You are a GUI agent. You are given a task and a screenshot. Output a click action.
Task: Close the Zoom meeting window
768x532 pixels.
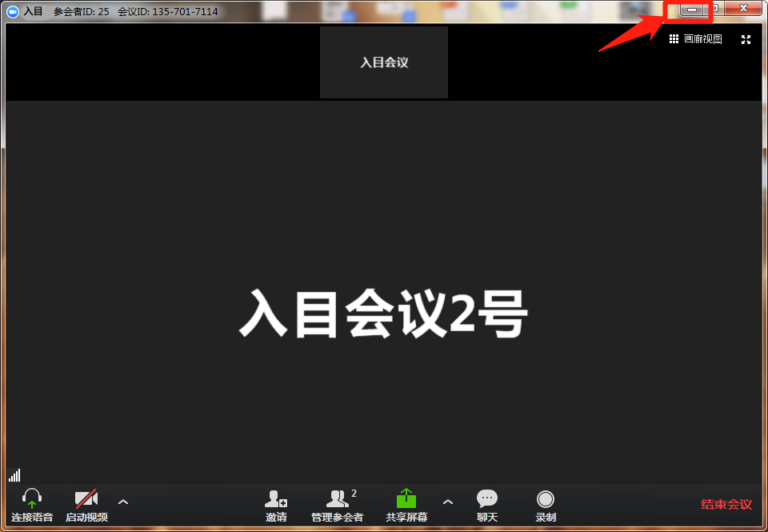click(743, 9)
